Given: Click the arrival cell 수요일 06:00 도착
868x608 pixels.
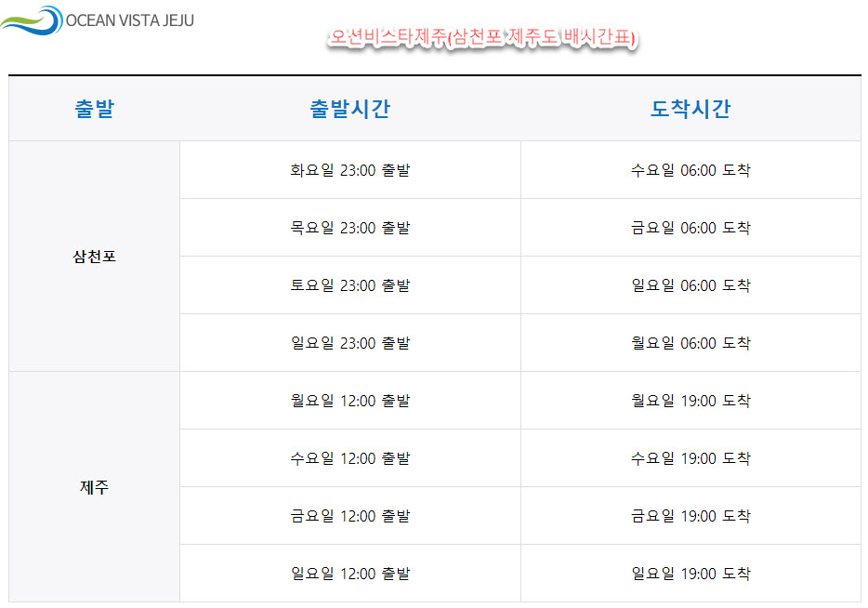Looking at the screenshot, I should (x=690, y=170).
